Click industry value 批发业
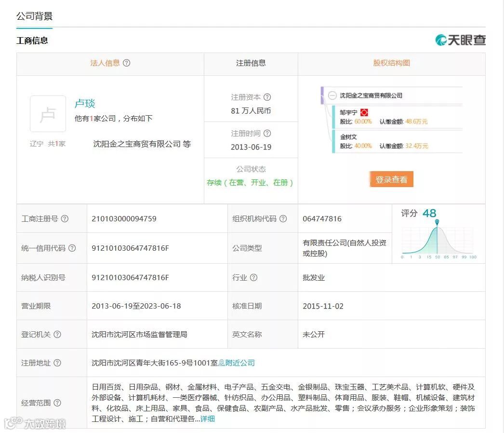 [x=314, y=278]
